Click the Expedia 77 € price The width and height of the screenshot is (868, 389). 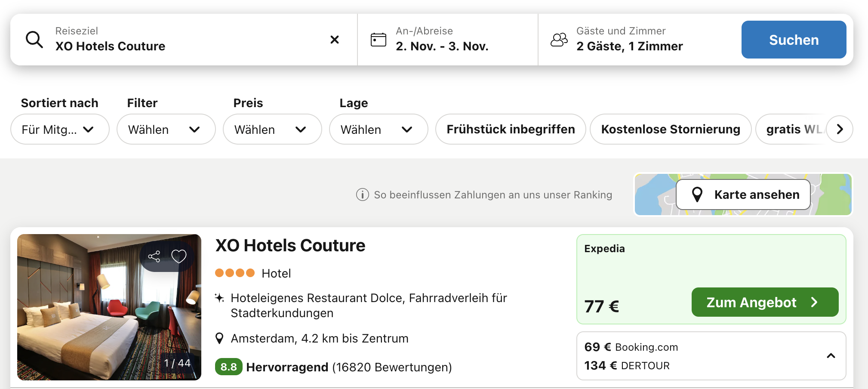tap(601, 306)
